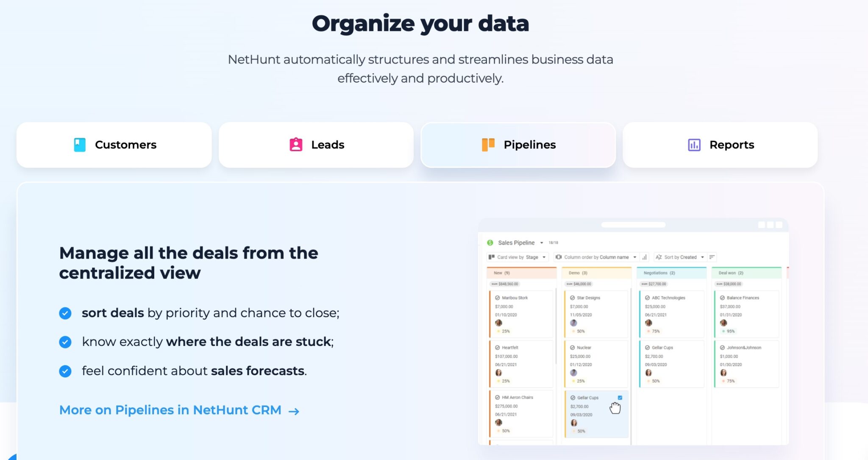This screenshot has height=460, width=868.
Task: Click the column order icon in the toolbar
Action: tap(559, 256)
